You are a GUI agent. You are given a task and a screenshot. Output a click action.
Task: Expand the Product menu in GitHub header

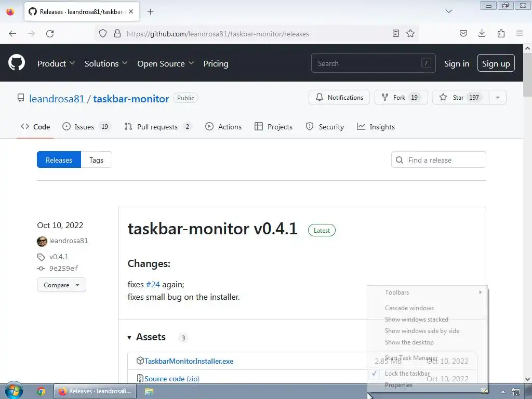(x=56, y=63)
